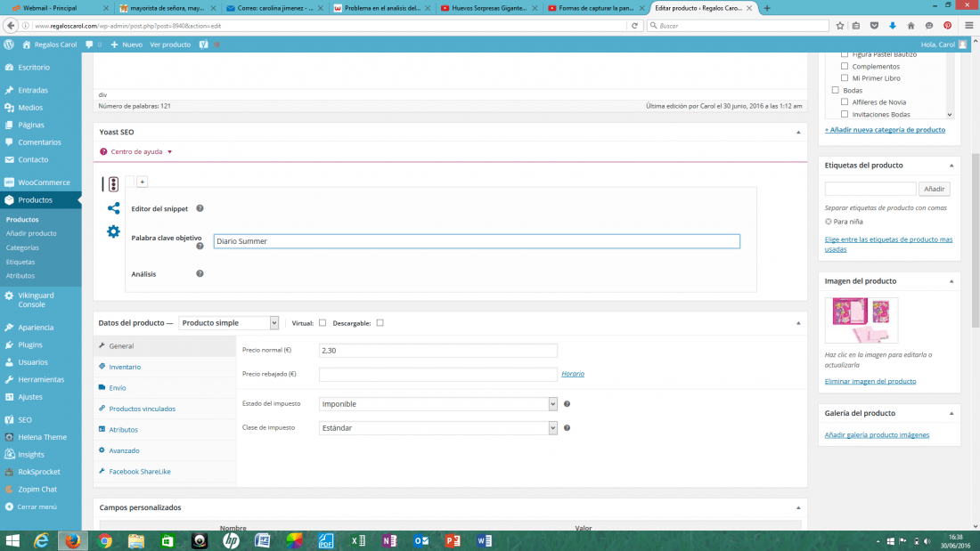Open Yoast advanced gear tab
980x551 pixels.
click(x=113, y=231)
